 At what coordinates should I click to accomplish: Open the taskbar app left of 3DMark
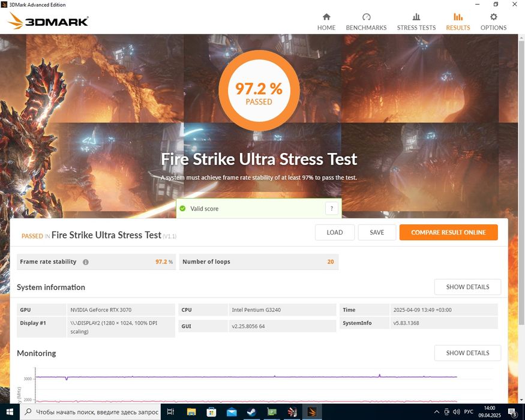(x=292, y=412)
